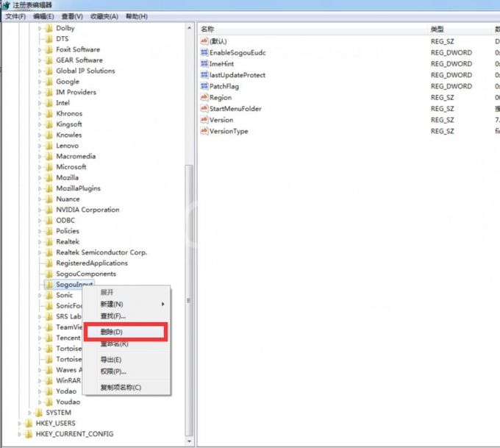Open the 编辑(E) menu
This screenshot has width=500, height=448.
(x=43, y=16)
